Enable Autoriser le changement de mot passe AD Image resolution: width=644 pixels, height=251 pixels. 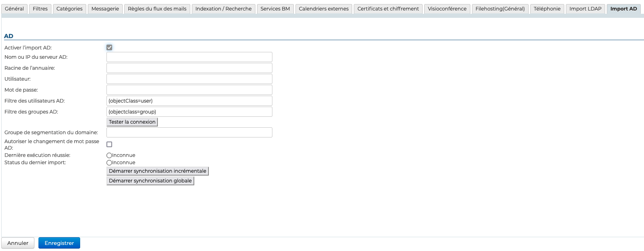point(109,144)
